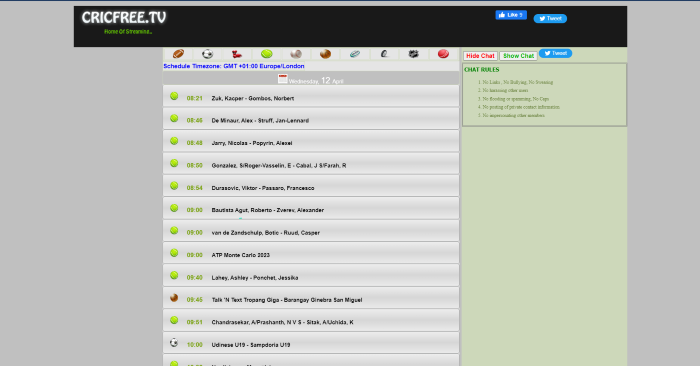Click tennis ball icon for Jarry vs Popyrin

coord(174,141)
